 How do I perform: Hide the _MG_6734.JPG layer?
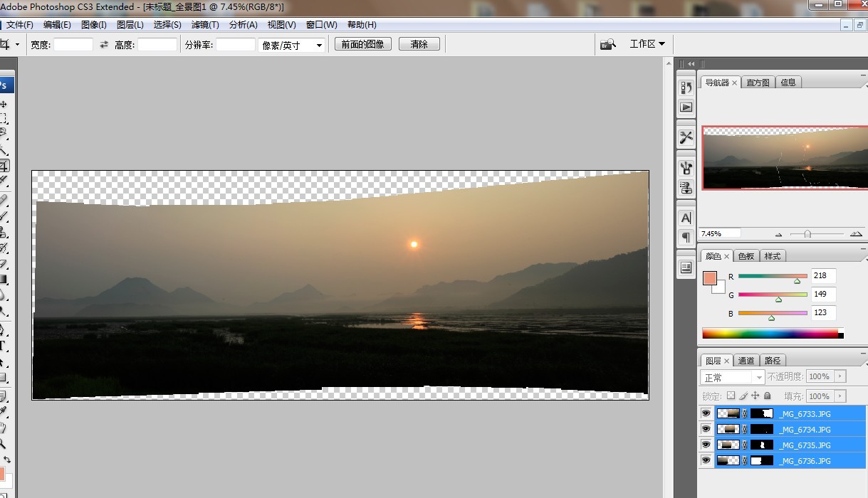click(706, 429)
